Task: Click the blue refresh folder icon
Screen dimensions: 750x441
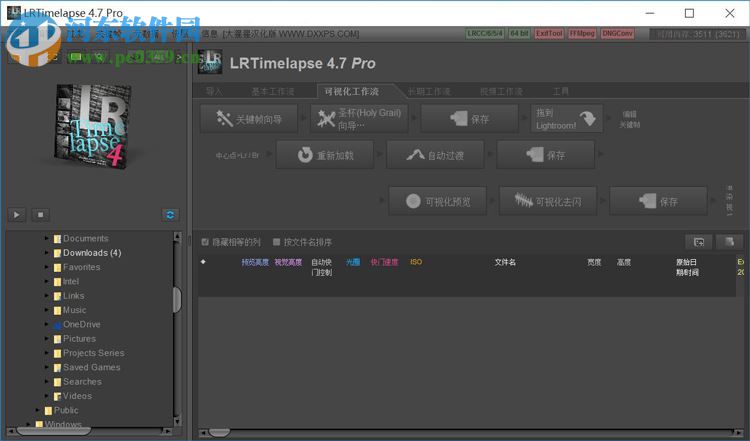Action: pos(170,215)
